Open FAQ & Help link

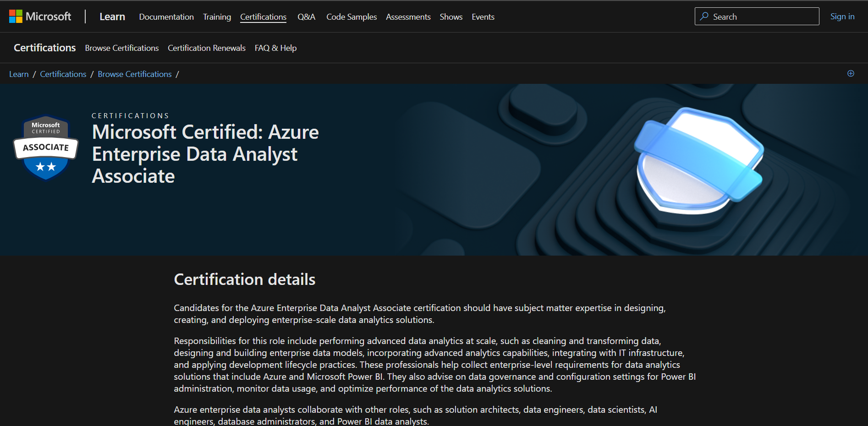click(275, 48)
